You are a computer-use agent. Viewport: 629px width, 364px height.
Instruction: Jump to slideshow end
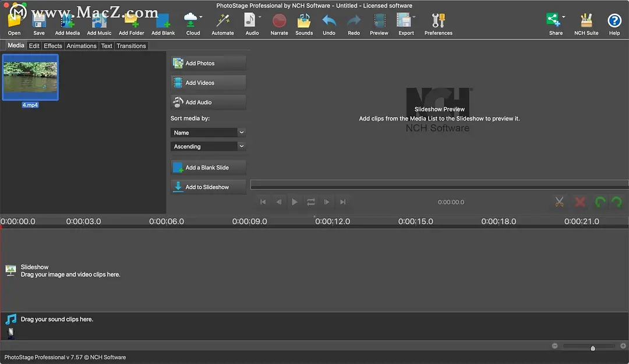(342, 202)
